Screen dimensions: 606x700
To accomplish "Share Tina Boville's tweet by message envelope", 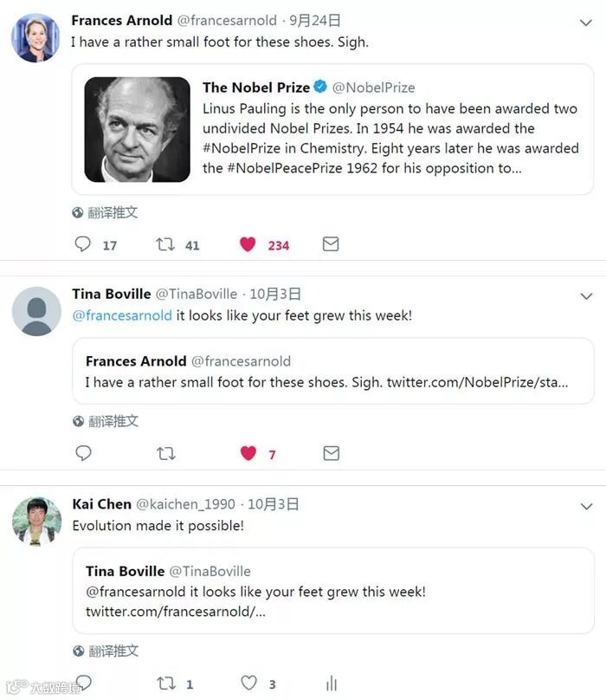I will tap(331, 453).
